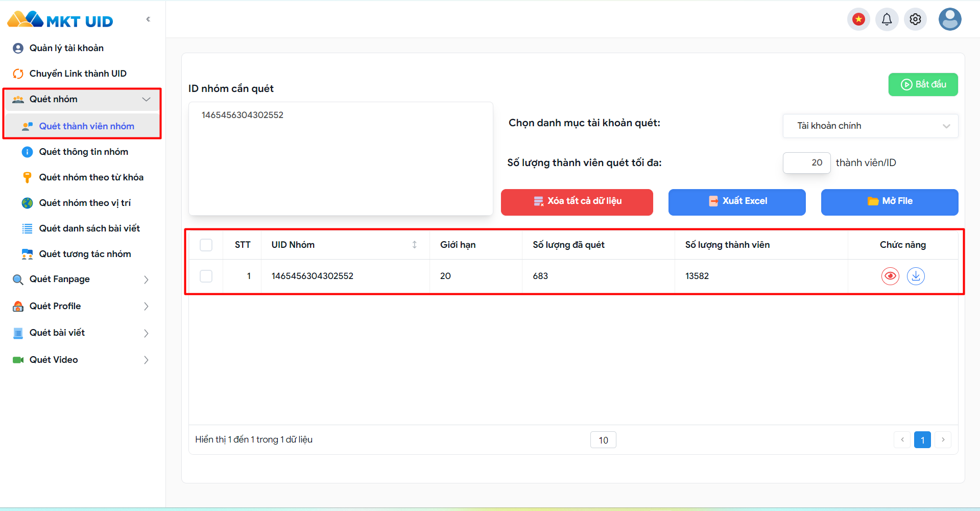This screenshot has width=980, height=511.
Task: Click the globe icon for Quét nhóm theo vị trí
Action: (x=28, y=203)
